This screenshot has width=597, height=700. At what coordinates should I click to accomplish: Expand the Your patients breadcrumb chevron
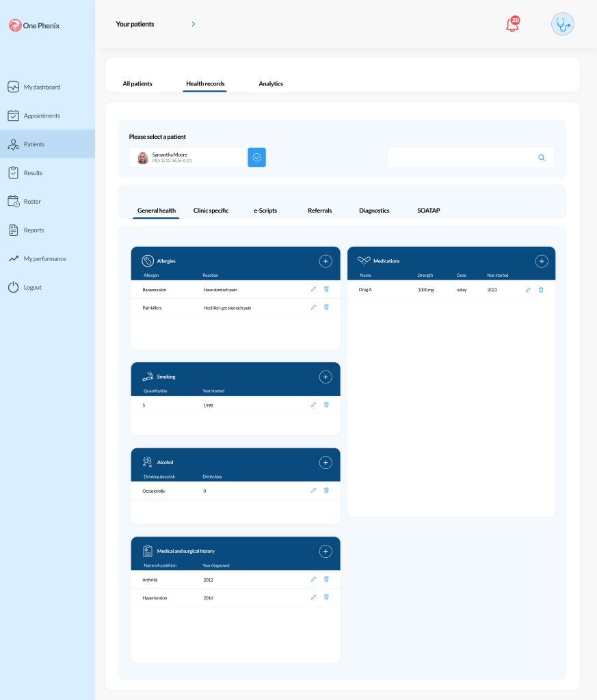(194, 24)
